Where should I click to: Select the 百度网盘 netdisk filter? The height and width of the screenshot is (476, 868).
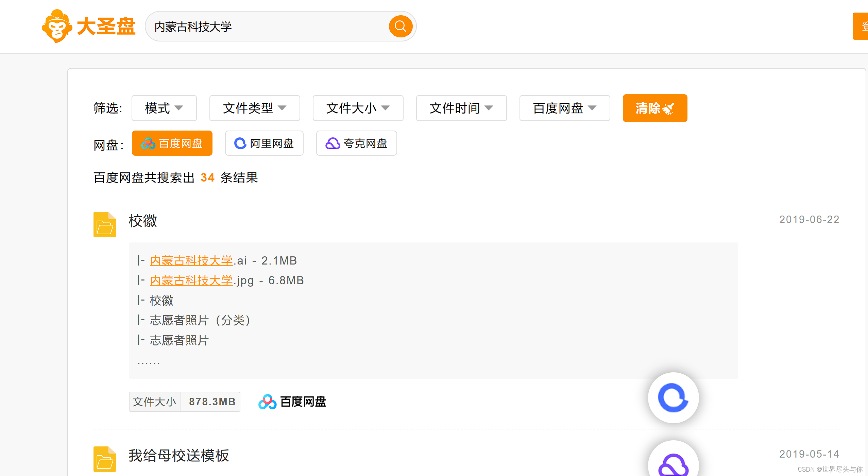click(172, 143)
